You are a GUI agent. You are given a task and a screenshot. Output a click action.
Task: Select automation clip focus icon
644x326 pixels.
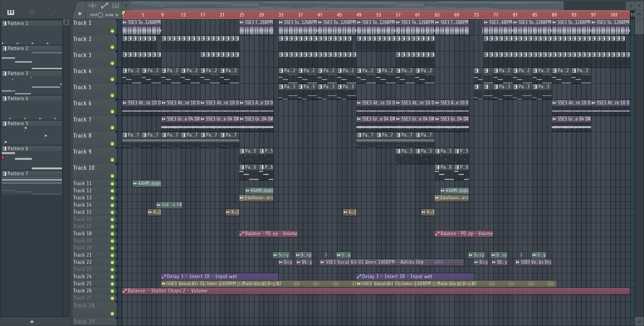point(104,5)
